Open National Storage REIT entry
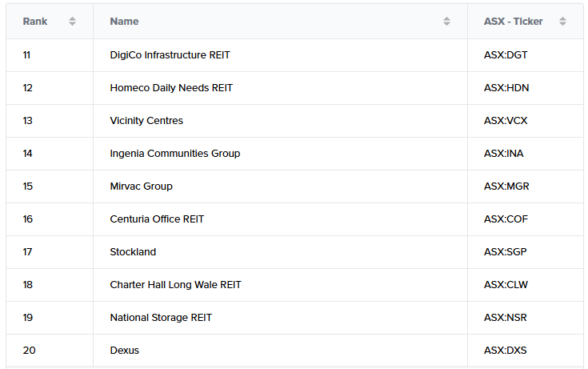588x369 pixels. [x=161, y=318]
